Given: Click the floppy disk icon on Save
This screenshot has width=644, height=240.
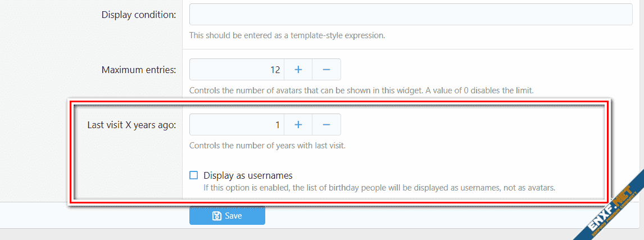Looking at the screenshot, I should click(x=217, y=216).
